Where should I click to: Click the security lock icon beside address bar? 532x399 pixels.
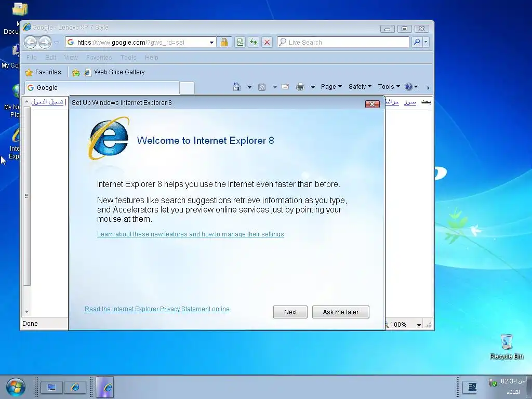coord(224,43)
